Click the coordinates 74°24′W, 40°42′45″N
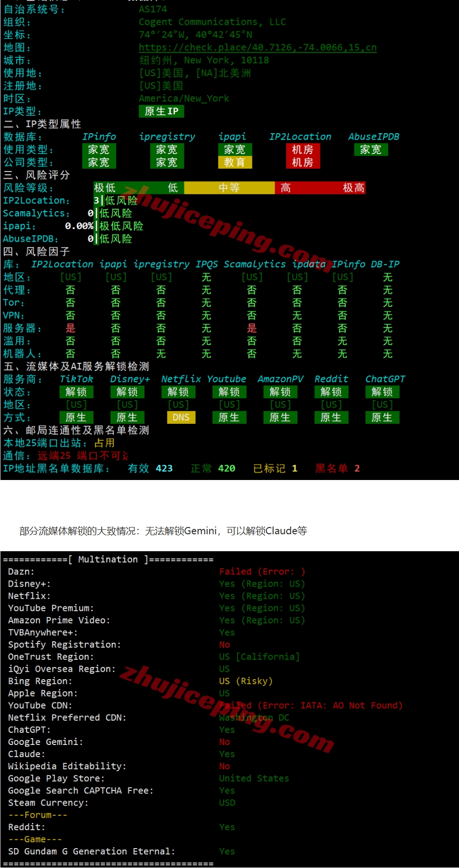The image size is (459, 868). (195, 34)
